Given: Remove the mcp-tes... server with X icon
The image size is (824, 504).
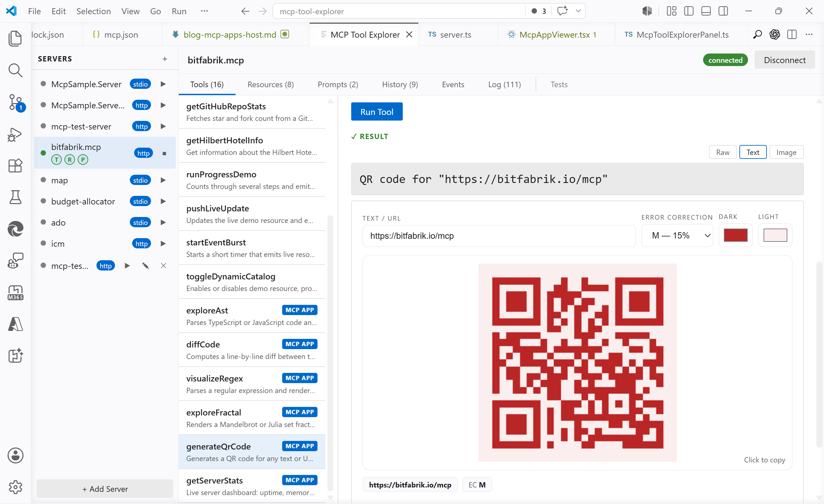Looking at the screenshot, I should 164,266.
